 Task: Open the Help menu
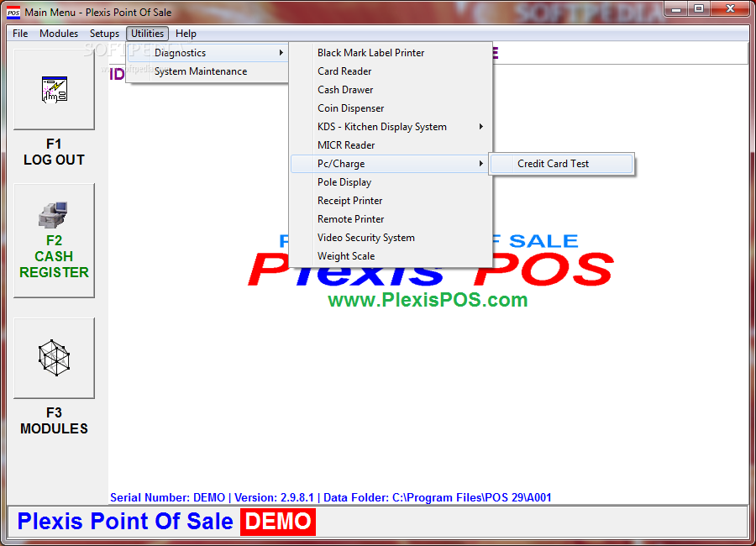click(x=186, y=34)
